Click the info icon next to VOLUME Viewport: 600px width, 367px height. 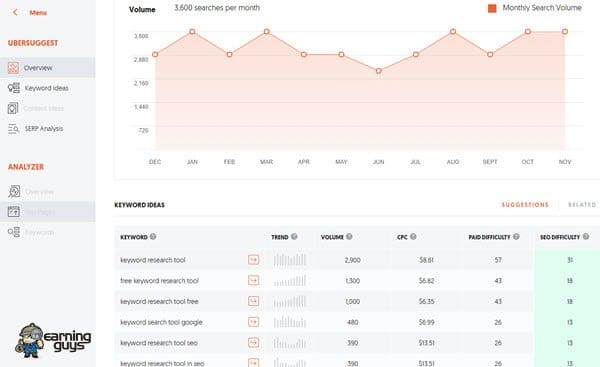click(x=349, y=237)
